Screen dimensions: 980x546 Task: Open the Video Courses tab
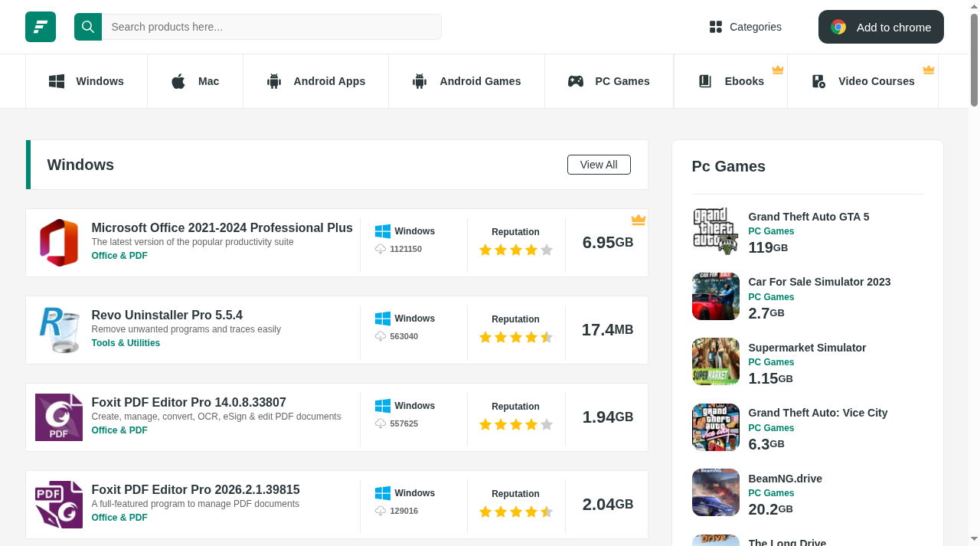pos(863,81)
